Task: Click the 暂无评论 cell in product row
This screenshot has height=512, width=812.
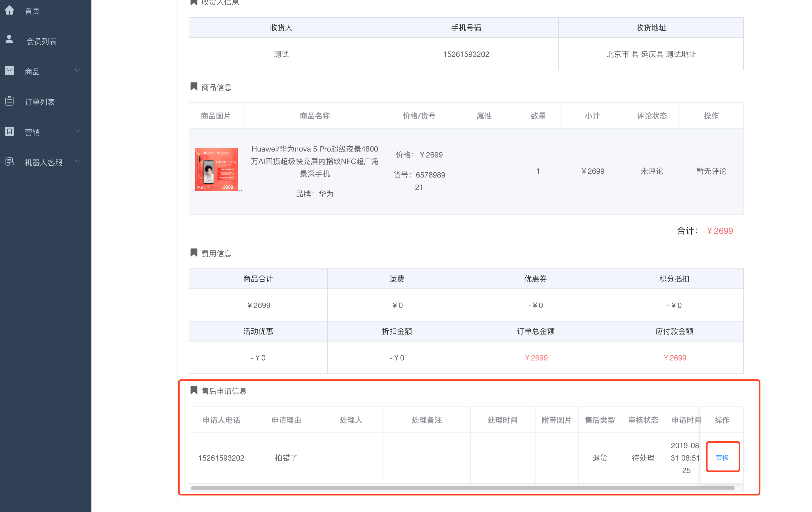Action: (x=711, y=171)
